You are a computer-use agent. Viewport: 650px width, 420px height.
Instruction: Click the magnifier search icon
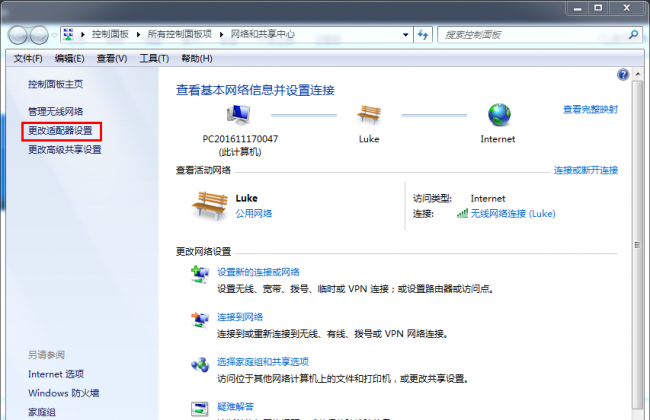pos(633,35)
